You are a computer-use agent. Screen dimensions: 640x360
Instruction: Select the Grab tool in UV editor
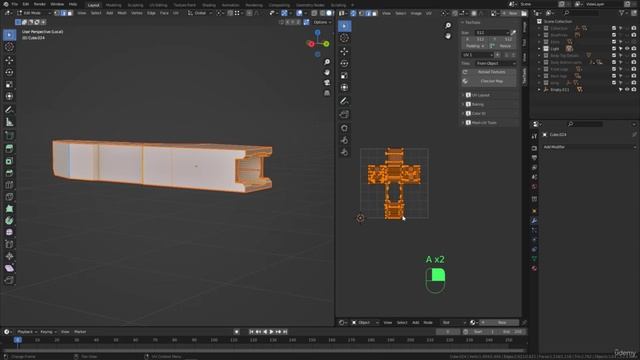tap(344, 128)
